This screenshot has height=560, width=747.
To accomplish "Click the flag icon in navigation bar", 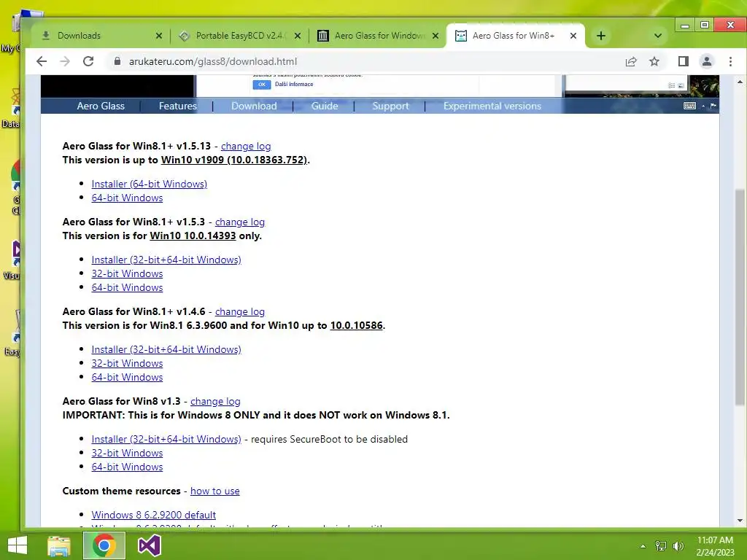I will click(x=713, y=106).
